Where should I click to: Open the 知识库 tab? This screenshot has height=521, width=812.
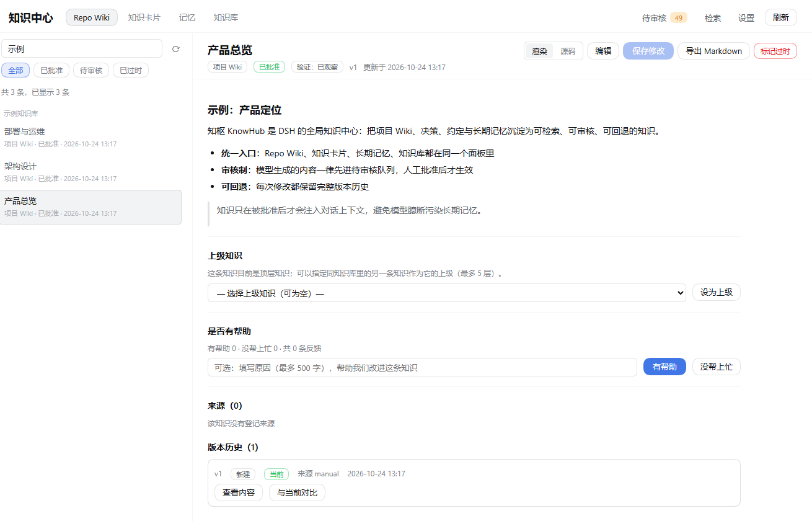click(226, 17)
